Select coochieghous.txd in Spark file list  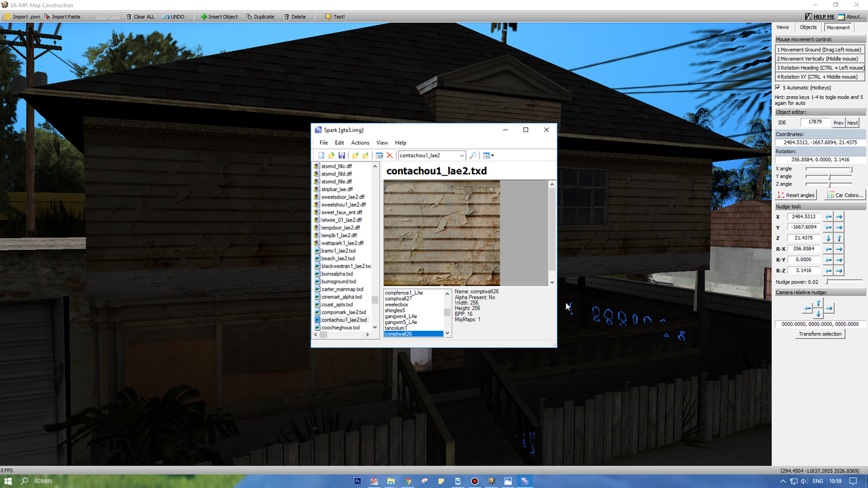tap(340, 328)
